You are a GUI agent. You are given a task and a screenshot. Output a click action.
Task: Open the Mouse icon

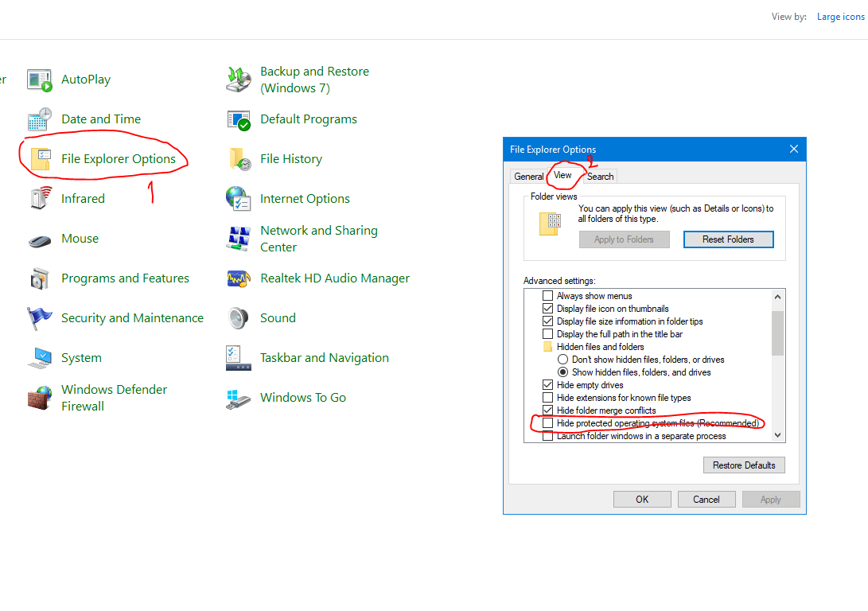[40, 241]
